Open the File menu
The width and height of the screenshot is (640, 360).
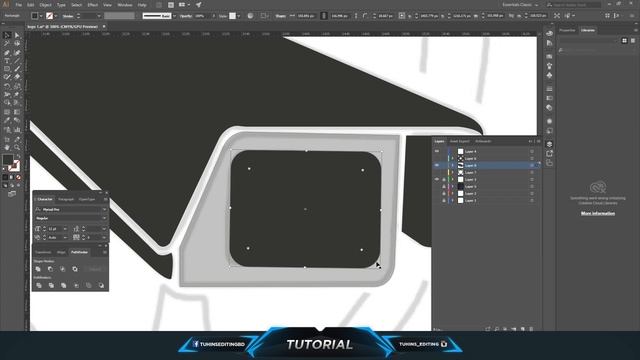tap(18, 5)
